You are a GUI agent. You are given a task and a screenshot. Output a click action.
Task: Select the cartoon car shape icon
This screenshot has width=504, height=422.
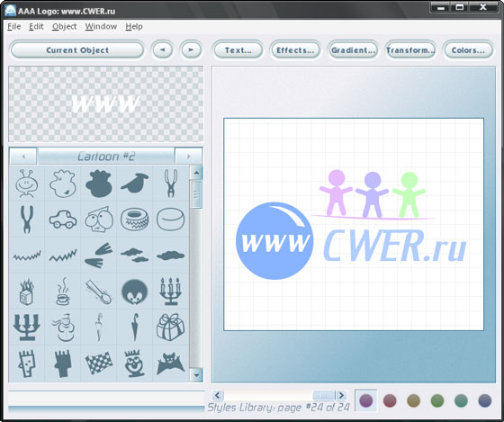(x=63, y=220)
